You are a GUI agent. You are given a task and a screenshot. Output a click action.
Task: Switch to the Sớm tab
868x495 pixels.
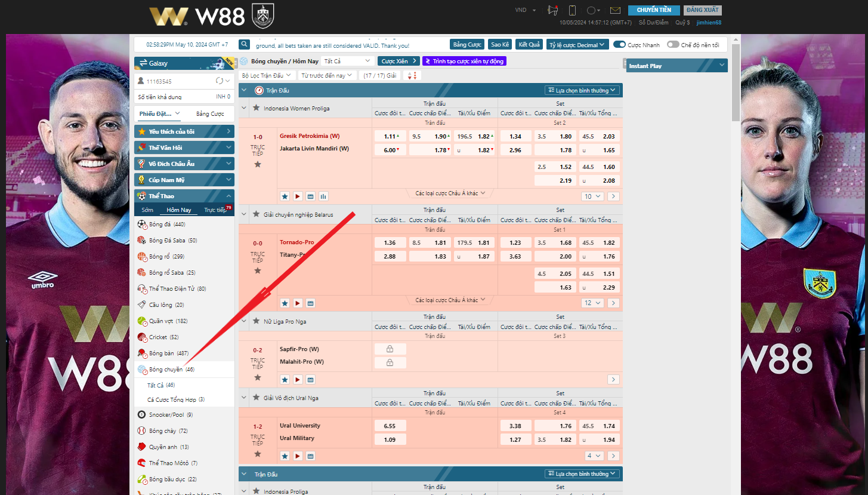pyautogui.click(x=147, y=210)
